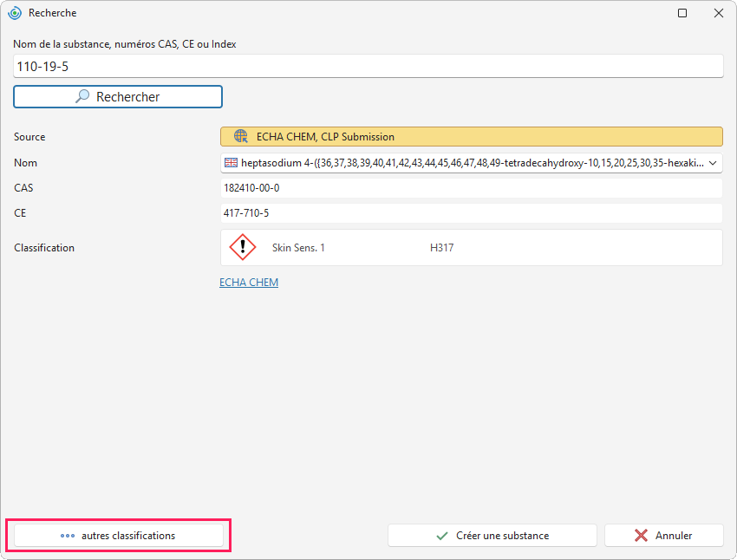737x560 pixels.
Task: Click the CAS field label
Action: pos(23,188)
